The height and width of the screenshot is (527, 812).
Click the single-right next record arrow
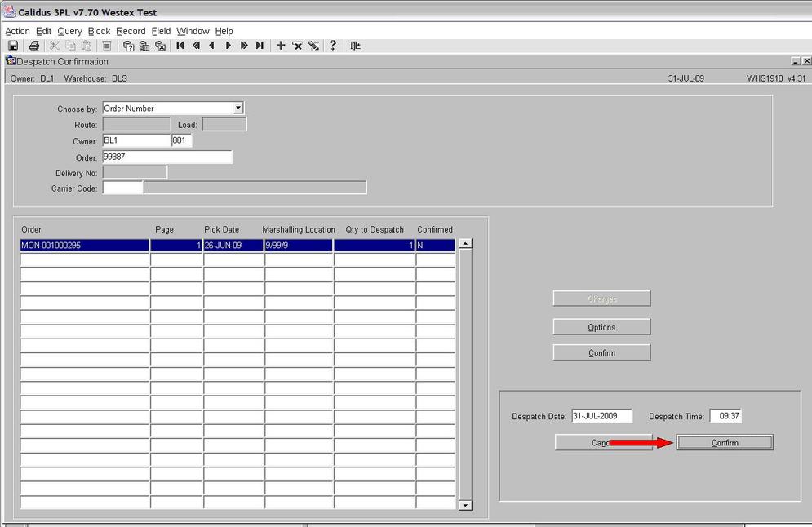coord(228,46)
